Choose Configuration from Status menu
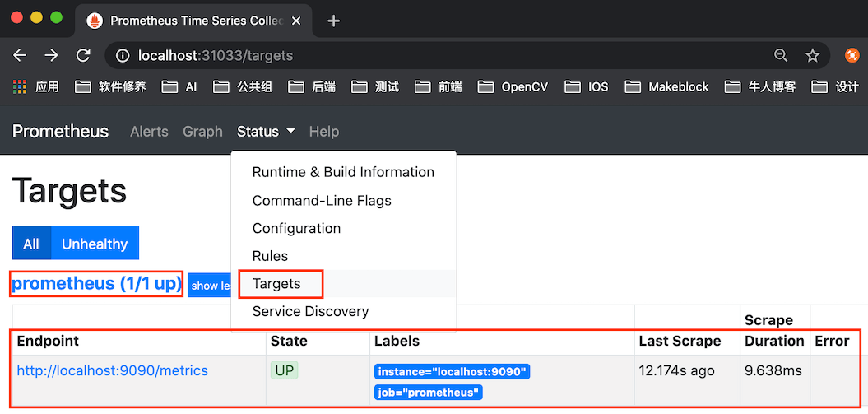The width and height of the screenshot is (868, 414). tap(343, 228)
